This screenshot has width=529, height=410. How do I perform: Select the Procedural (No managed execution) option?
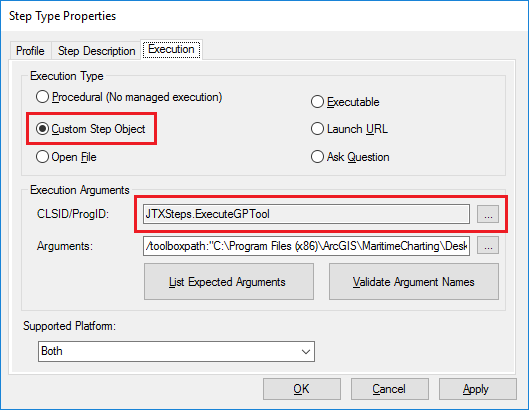coord(129,97)
